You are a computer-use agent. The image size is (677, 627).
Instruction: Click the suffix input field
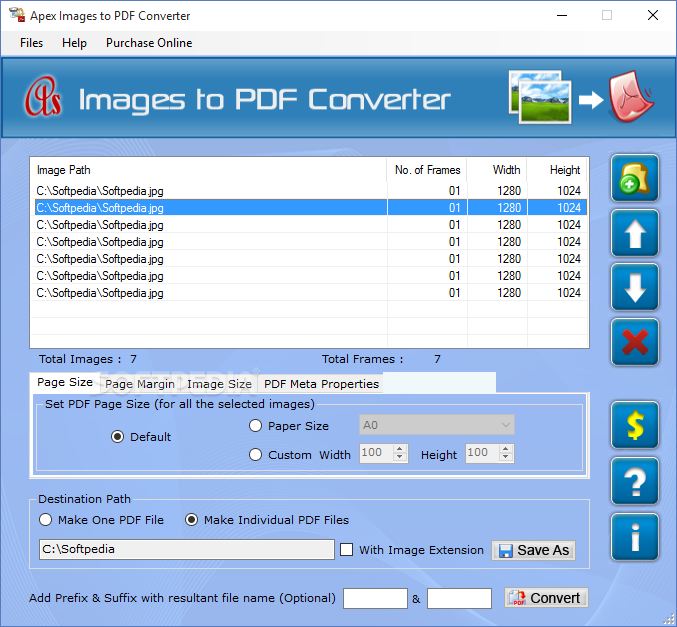click(x=459, y=598)
